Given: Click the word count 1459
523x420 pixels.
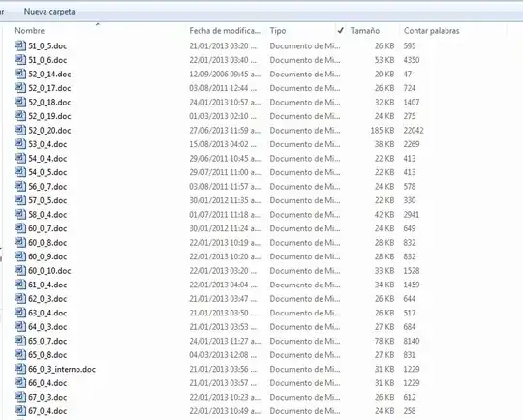Looking at the screenshot, I should tap(412, 285).
